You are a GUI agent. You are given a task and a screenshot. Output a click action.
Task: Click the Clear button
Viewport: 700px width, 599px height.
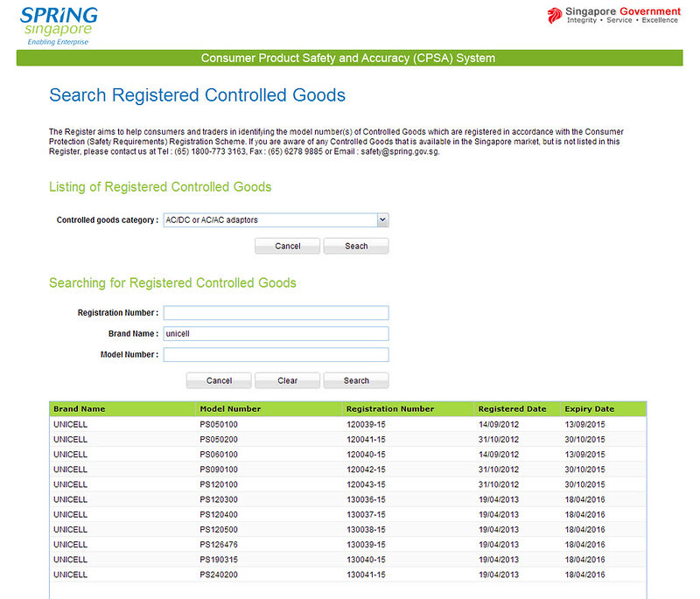288,381
